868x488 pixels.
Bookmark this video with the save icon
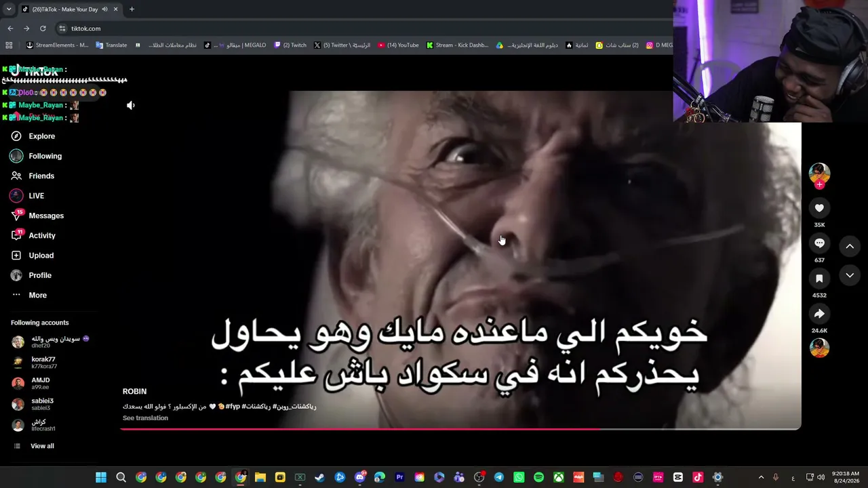coord(819,279)
